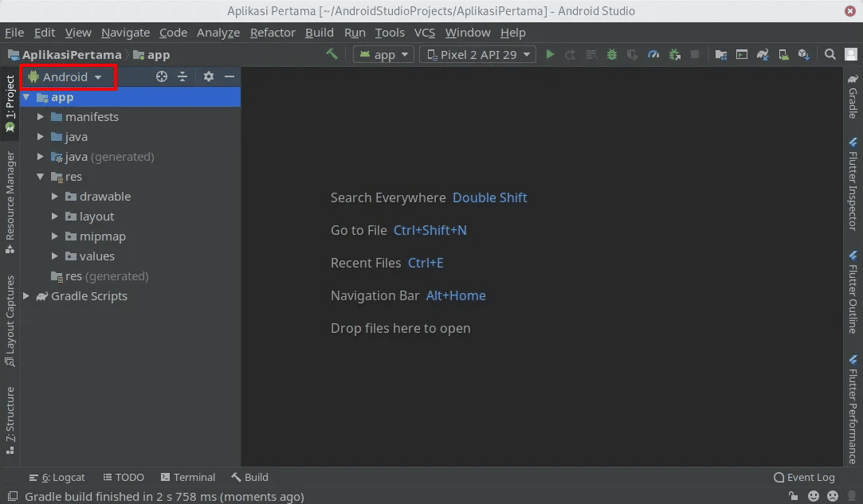The image size is (863, 504).
Task: Open the Terminal tool window
Action: tap(188, 477)
